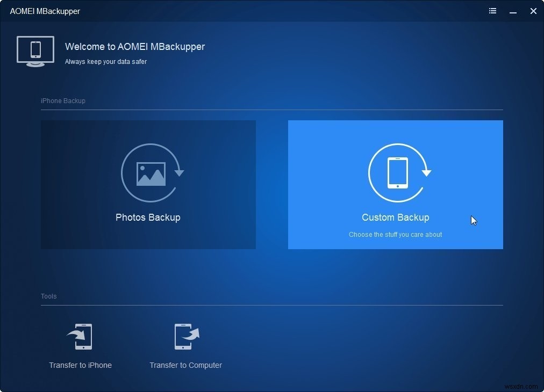Click the AOMEI MBackupper title bar text
The image size is (544, 392).
(45, 11)
